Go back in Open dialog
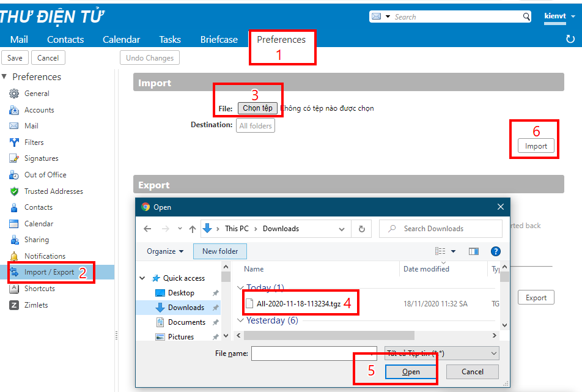Screen dimensions: 582x392 coord(148,229)
